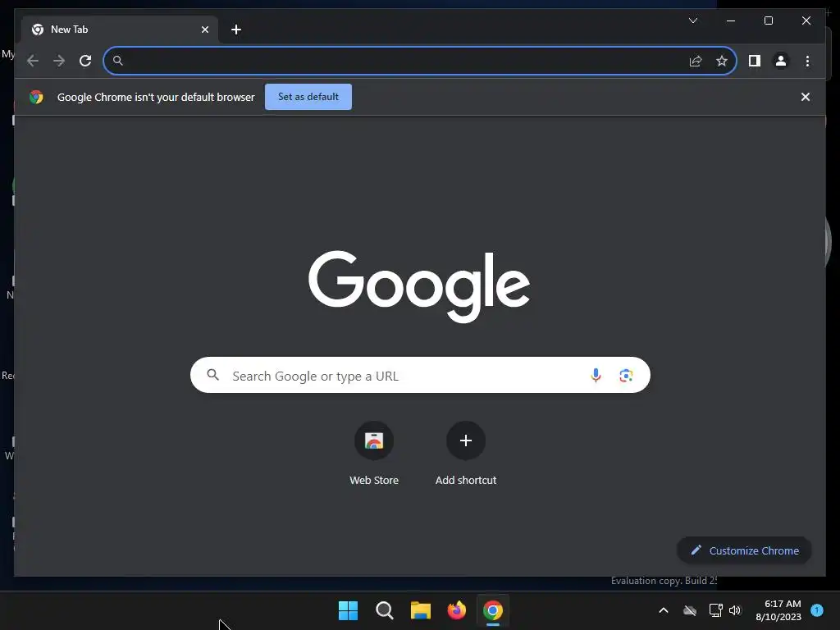Screen dimensions: 840x630
Task: Click the Chrome logo in the notification bar
Action: (x=36, y=97)
